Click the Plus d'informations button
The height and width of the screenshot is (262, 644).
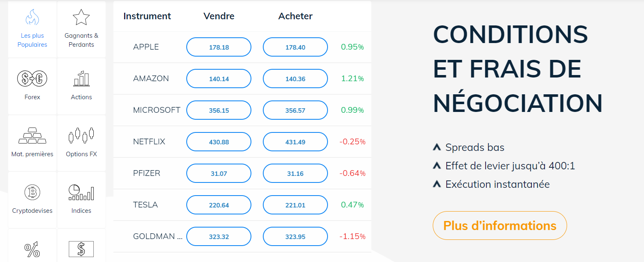point(499,226)
